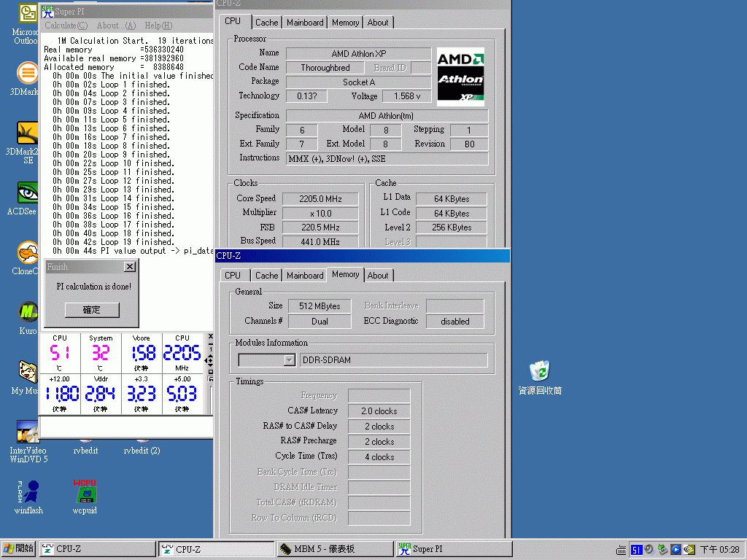The width and height of the screenshot is (747, 560).
Task: Close the Finish dialog with its X button
Action: [x=130, y=267]
